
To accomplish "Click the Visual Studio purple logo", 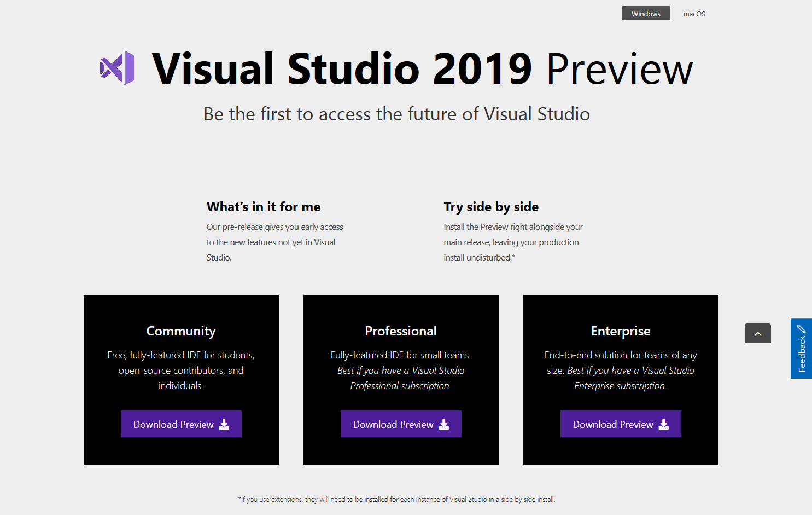I will [117, 68].
